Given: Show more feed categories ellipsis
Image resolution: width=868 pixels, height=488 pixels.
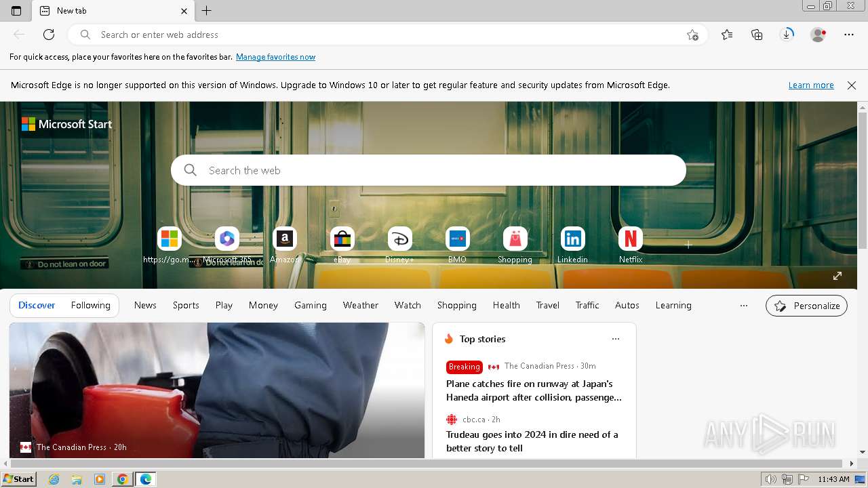Looking at the screenshot, I should click(x=744, y=306).
